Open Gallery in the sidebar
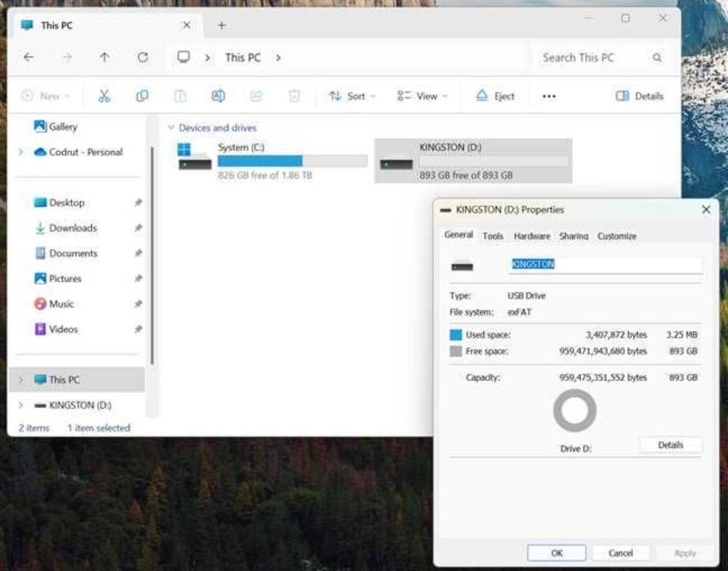728x571 pixels. [55, 126]
